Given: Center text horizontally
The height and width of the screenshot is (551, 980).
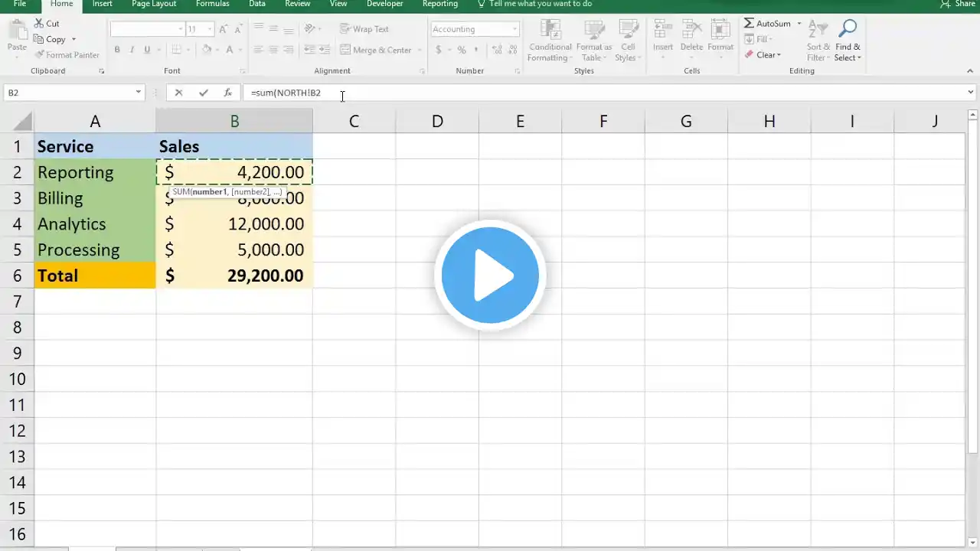Looking at the screenshot, I should point(273,50).
